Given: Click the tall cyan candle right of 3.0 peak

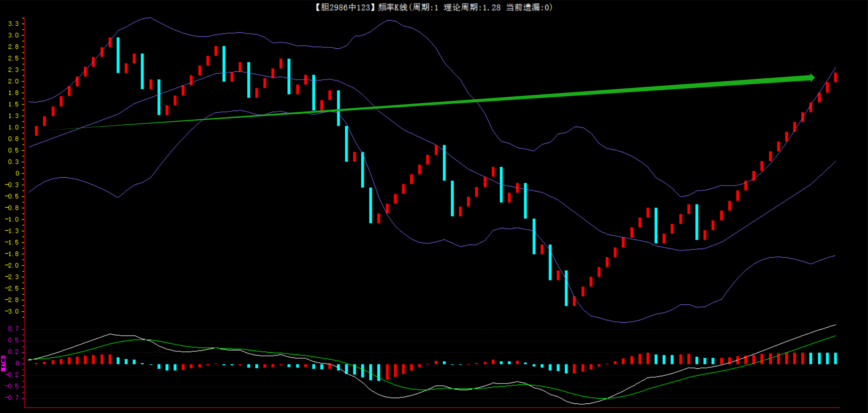Looking at the screenshot, I should click(x=118, y=55).
